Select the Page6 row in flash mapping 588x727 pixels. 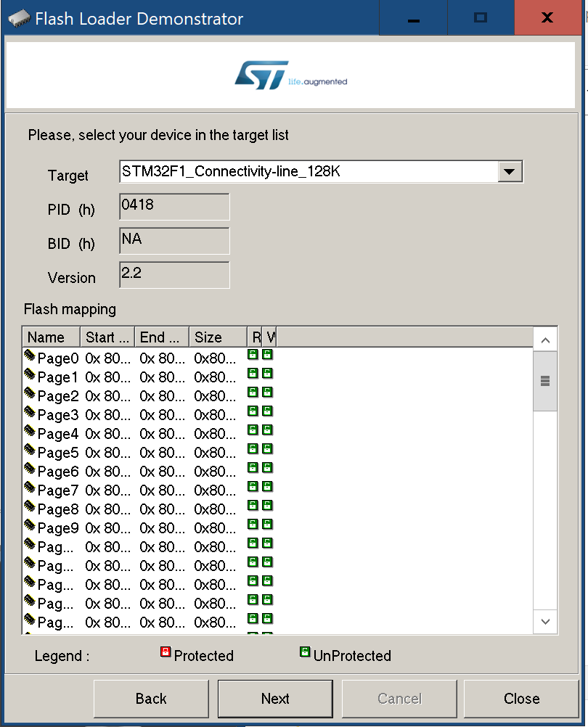tap(58, 472)
